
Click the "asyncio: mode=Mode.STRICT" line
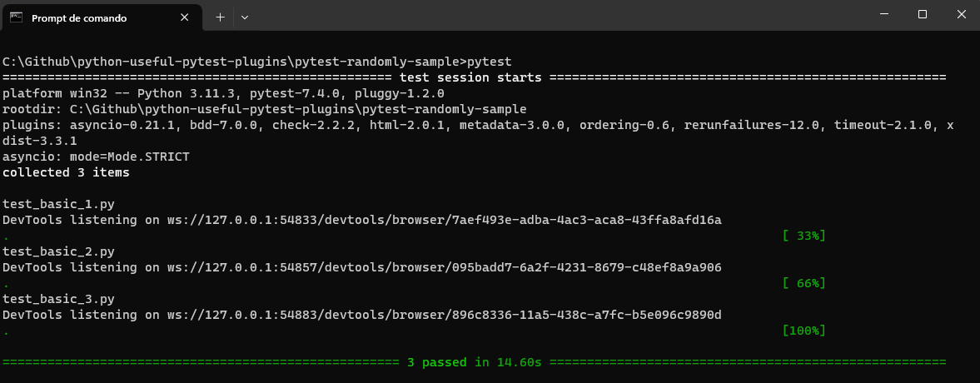96,157
